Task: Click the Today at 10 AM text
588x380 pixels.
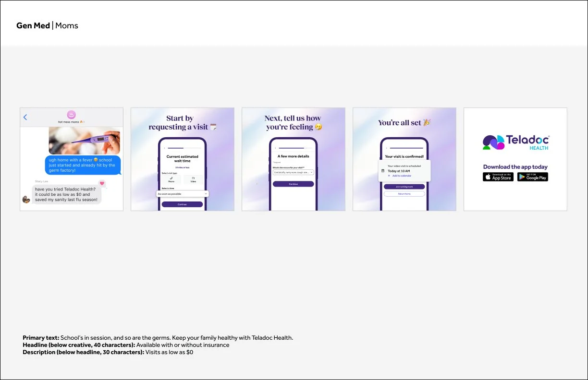Action: tap(399, 171)
